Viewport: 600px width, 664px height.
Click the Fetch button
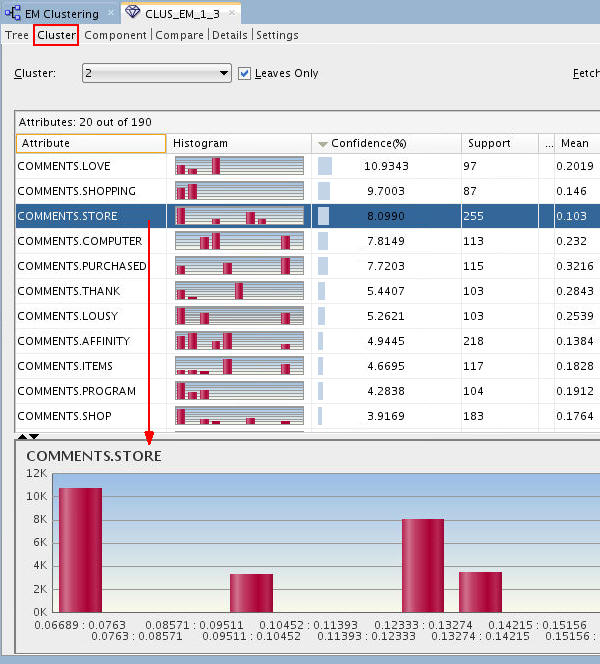point(586,73)
